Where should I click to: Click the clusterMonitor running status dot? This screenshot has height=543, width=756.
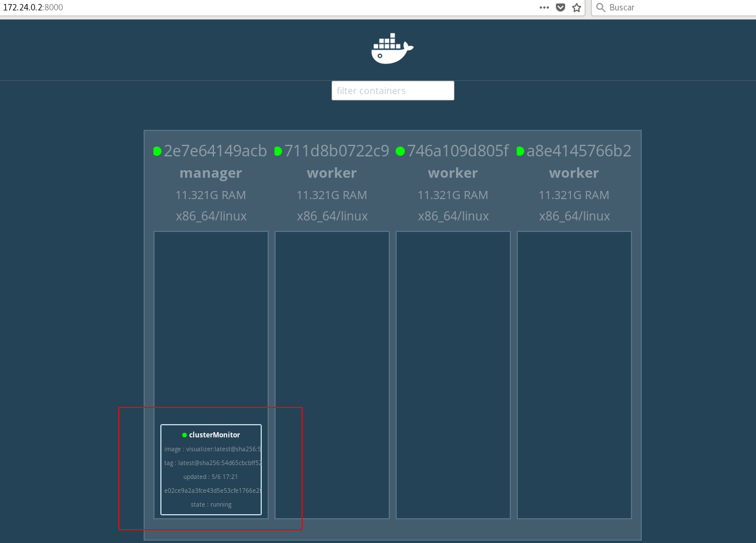click(185, 435)
